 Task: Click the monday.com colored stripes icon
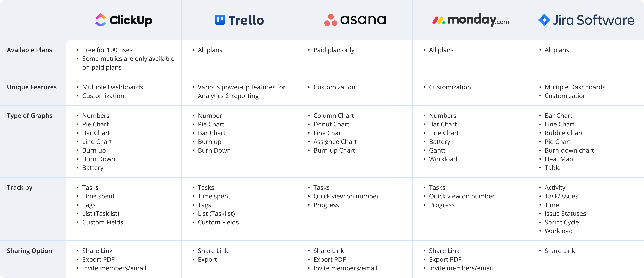(439, 20)
